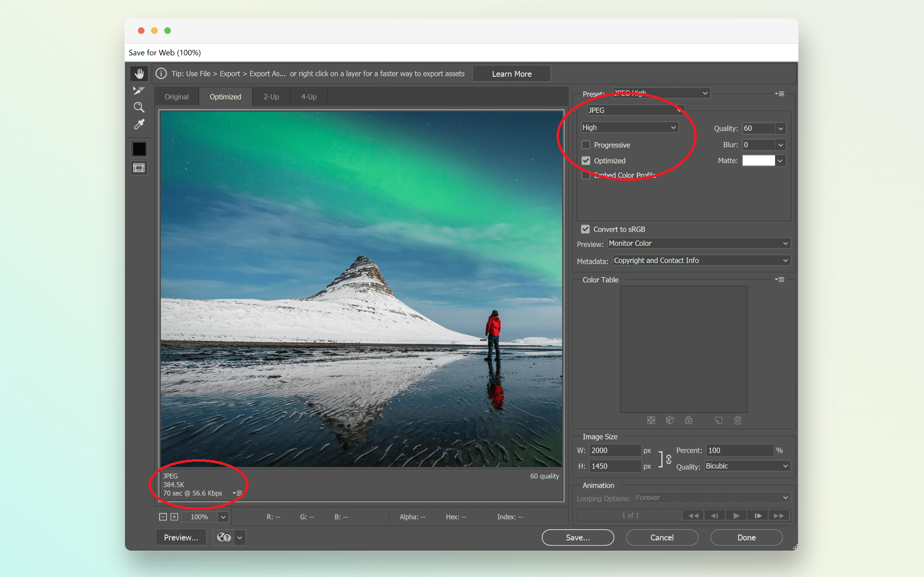Click the trash icon under Color Table
924x577 pixels.
coord(737,420)
